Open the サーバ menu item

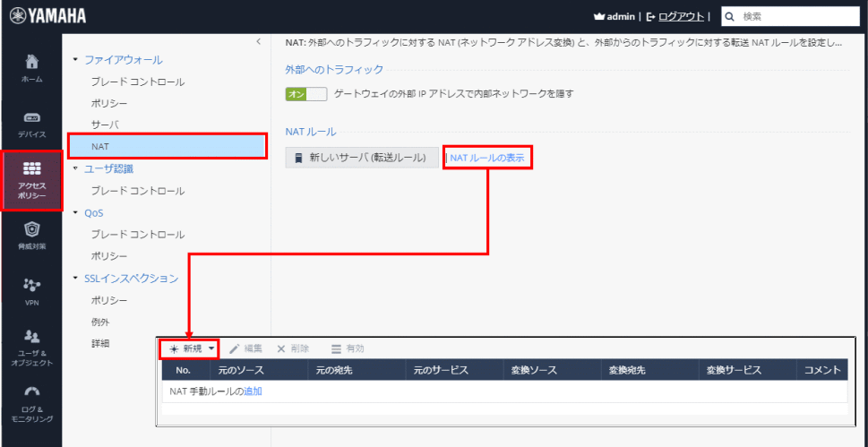[104, 125]
